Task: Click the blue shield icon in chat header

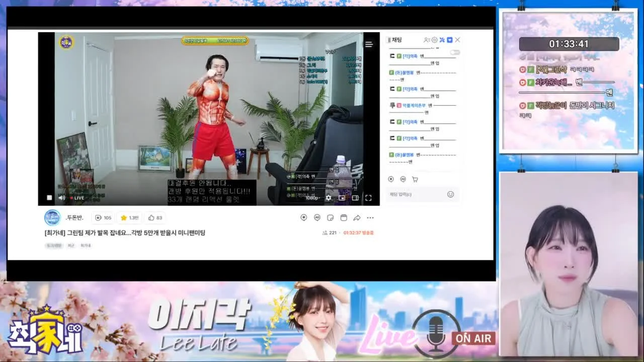Action: point(450,40)
